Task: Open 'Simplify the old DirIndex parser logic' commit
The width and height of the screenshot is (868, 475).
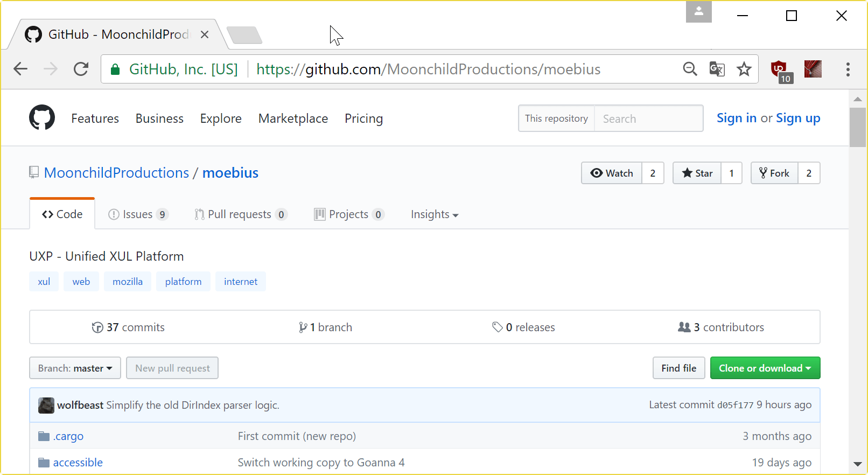Action: coord(193,405)
